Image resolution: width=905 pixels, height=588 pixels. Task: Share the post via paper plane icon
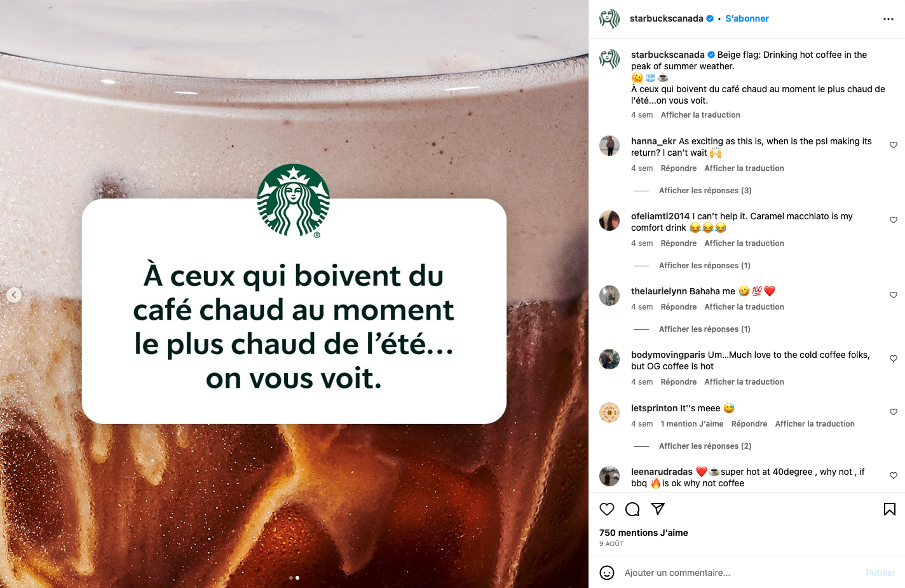(658, 509)
